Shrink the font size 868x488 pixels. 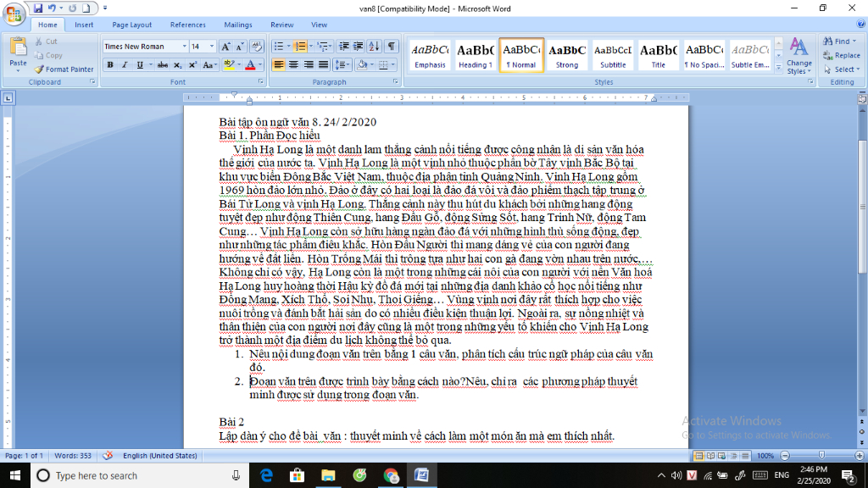240,47
